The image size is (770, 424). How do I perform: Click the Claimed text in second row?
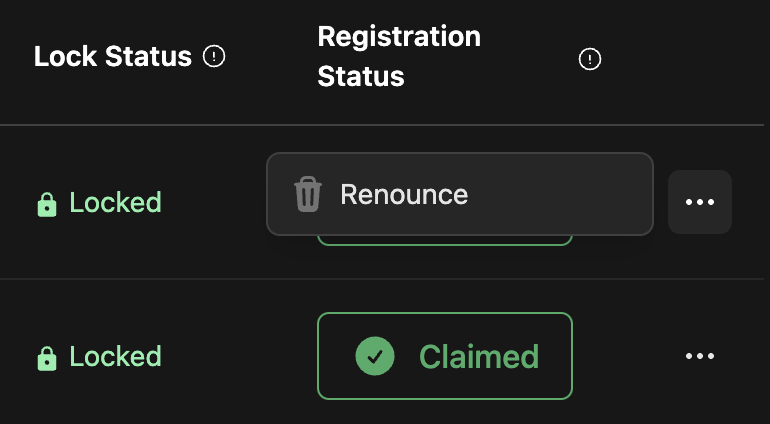pos(478,356)
